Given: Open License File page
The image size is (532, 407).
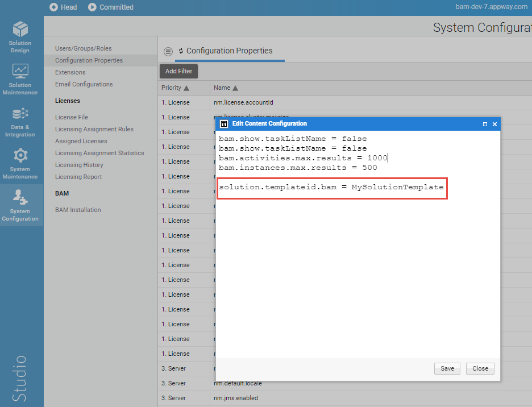Looking at the screenshot, I should coord(72,117).
